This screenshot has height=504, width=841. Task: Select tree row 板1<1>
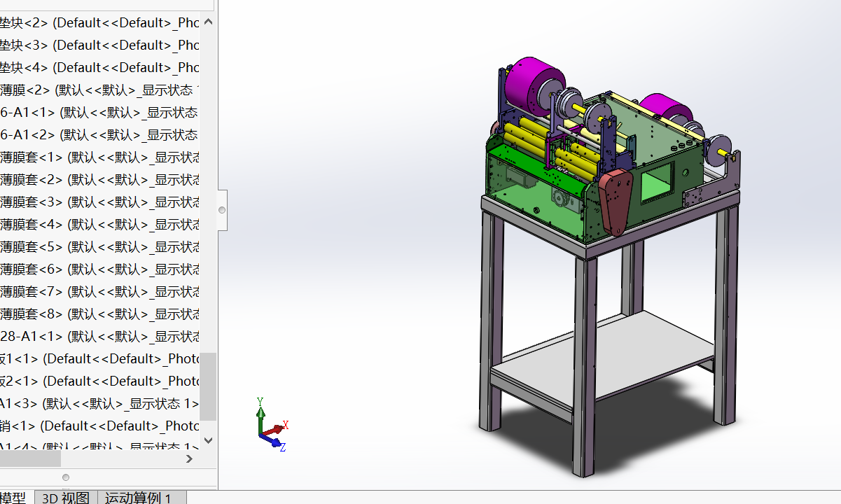tap(99, 358)
